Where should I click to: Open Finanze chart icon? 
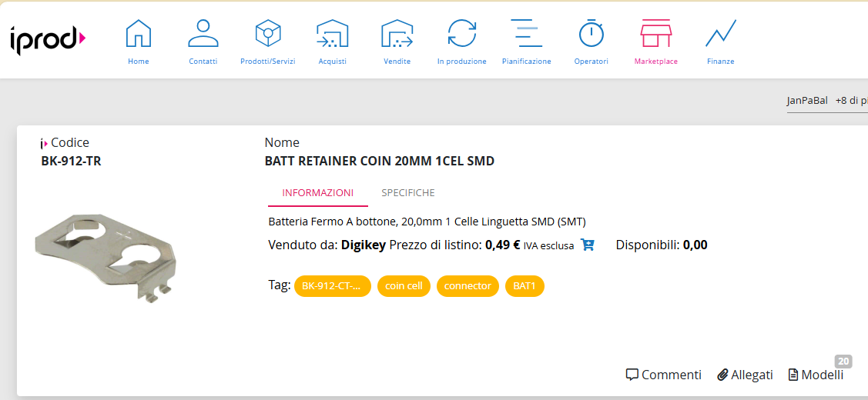coord(721,33)
